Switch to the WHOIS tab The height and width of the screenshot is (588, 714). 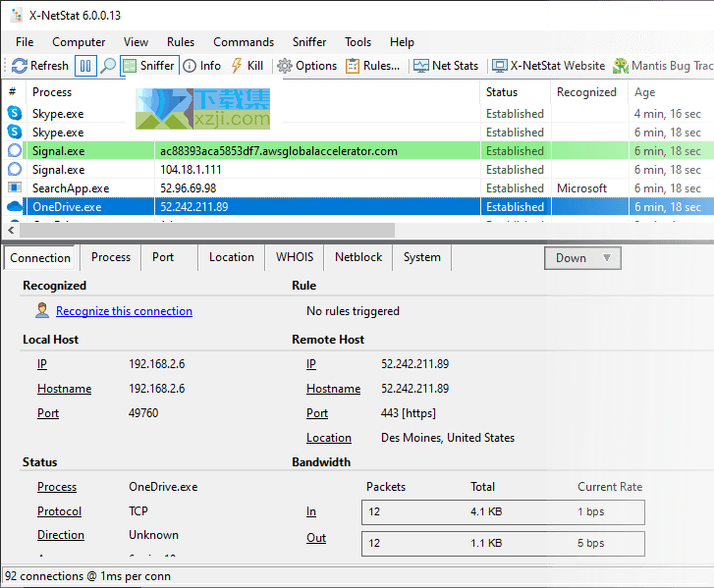pyautogui.click(x=295, y=257)
